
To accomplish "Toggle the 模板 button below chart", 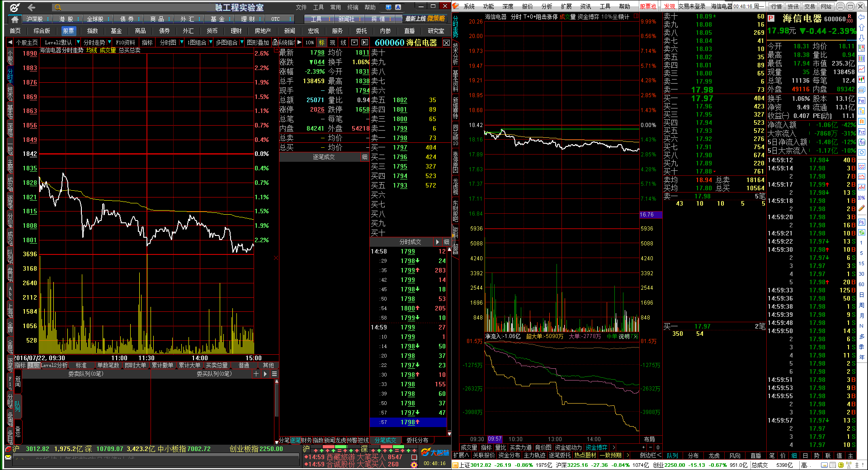I will click(34, 365).
